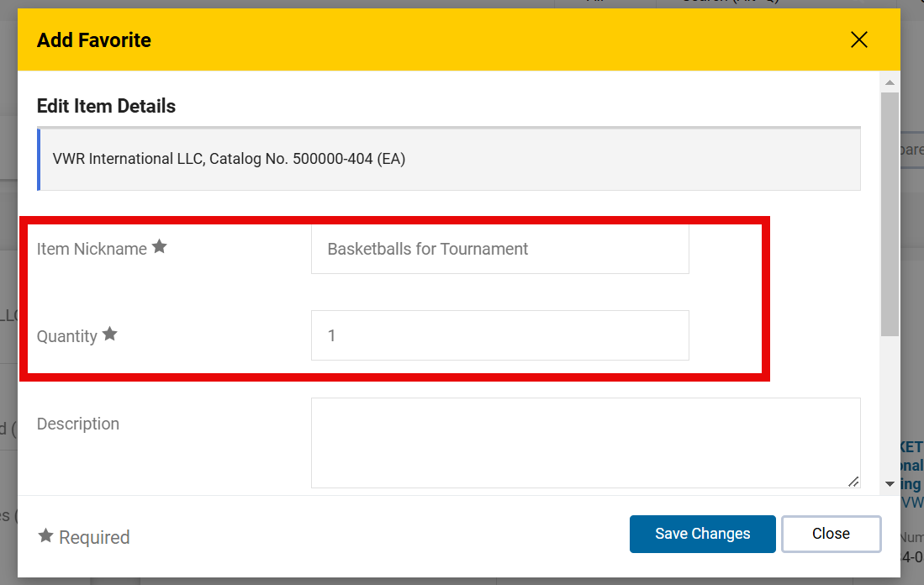Click the Add Favorite dialog title
The image size is (924, 585).
(x=94, y=40)
